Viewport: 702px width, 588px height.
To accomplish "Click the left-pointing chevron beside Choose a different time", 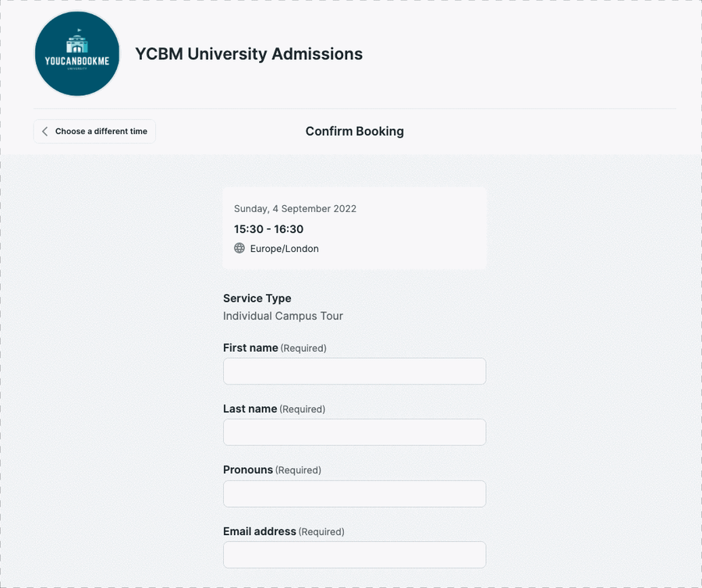I will (45, 131).
